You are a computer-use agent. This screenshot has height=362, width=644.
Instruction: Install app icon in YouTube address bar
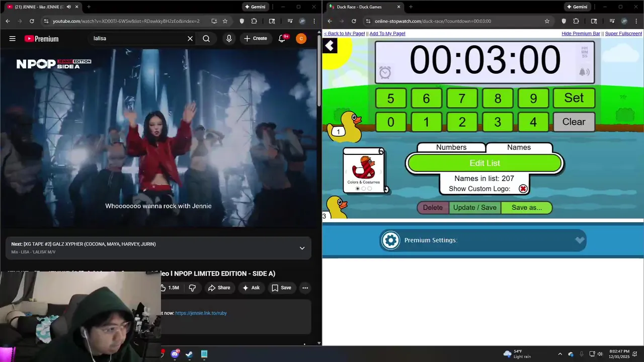[214, 21]
